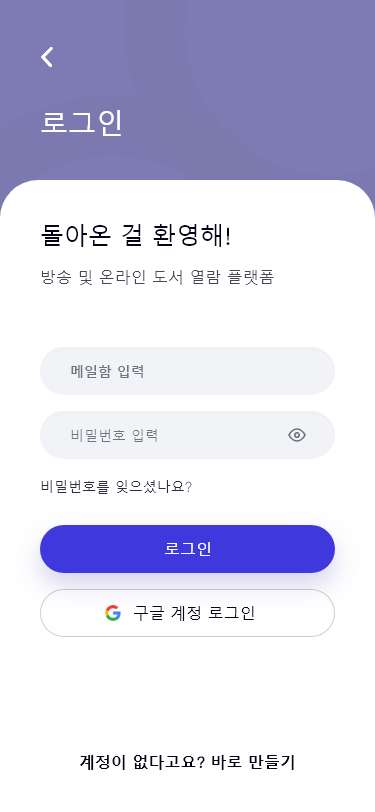Select the 계정이 없다고요? text at the bottom
This screenshot has width=375, height=812.
142,762
